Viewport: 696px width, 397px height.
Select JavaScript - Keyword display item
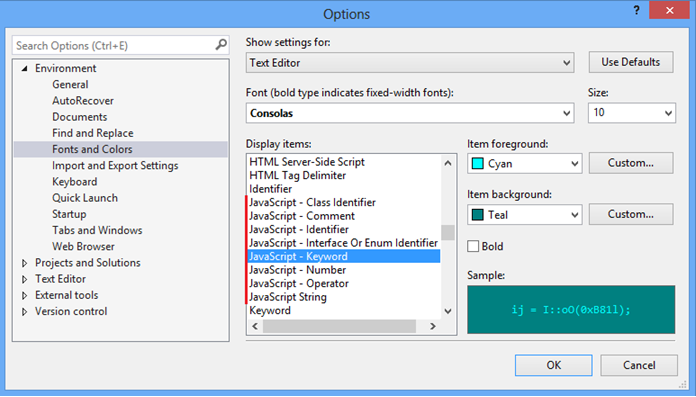(x=344, y=256)
